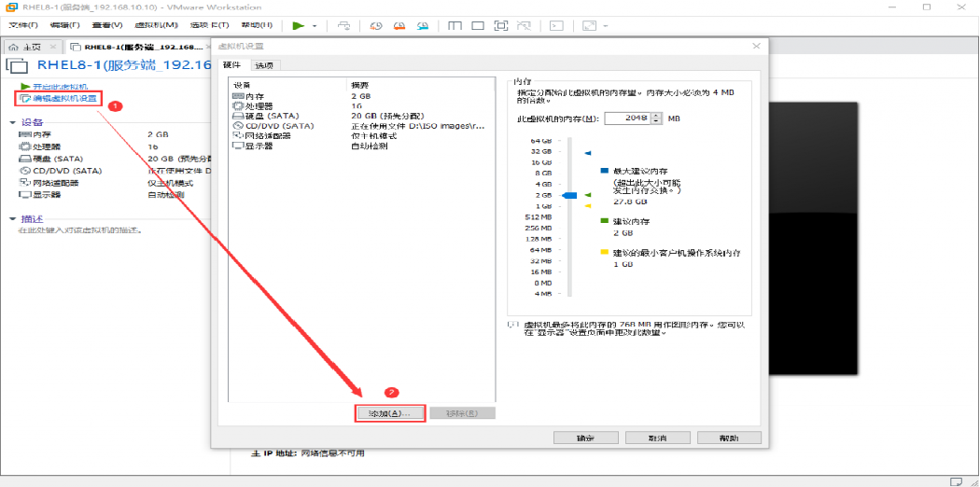
Task: Click the 移除(R) button
Action: coord(463,413)
